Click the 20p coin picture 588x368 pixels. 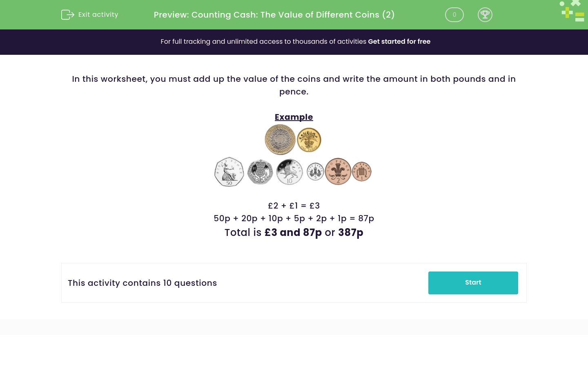[x=260, y=172]
